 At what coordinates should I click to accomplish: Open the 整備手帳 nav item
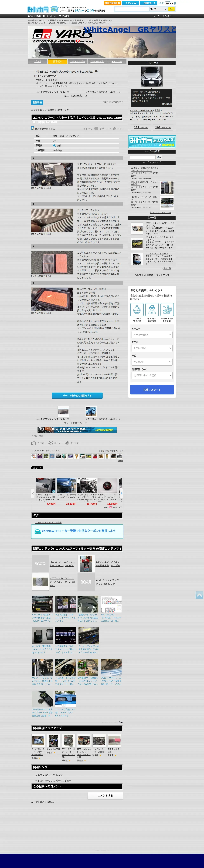(64, 16)
